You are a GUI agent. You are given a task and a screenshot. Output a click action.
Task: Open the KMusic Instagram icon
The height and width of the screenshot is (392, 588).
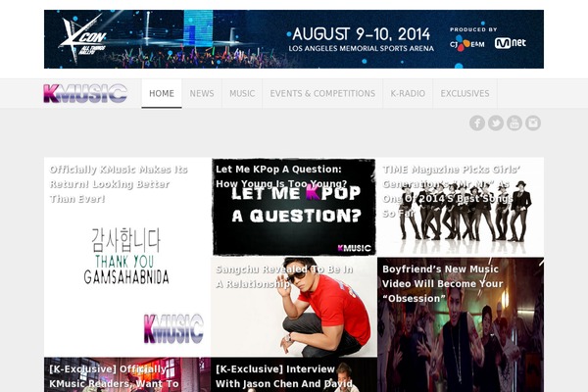coord(533,123)
